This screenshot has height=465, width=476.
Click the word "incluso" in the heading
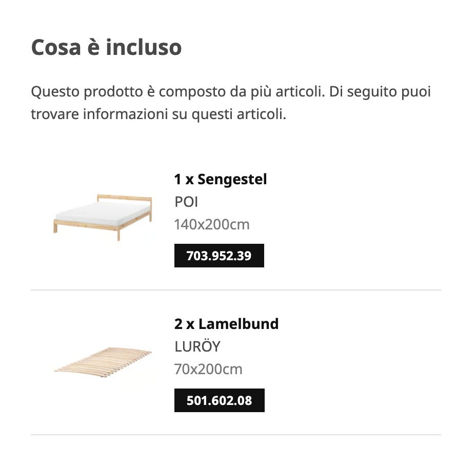click(144, 47)
